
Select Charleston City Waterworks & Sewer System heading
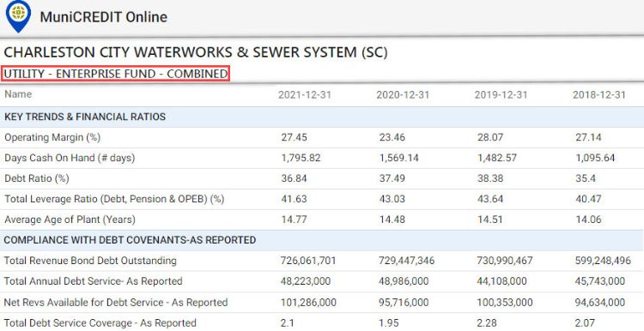[196, 52]
